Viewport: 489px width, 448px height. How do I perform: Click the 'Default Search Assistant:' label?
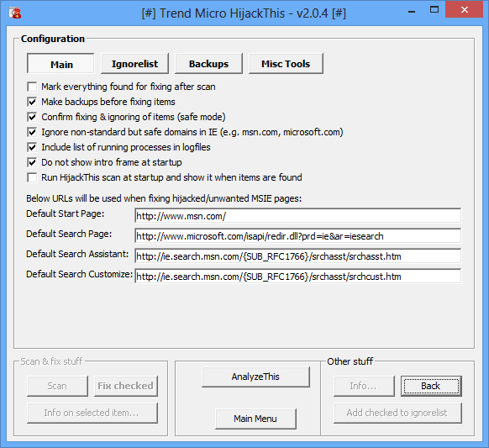click(x=77, y=254)
